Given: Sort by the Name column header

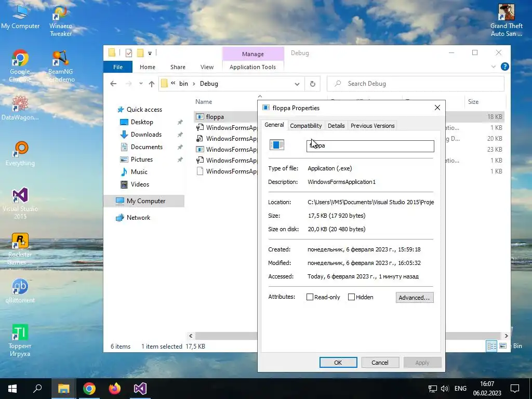Looking at the screenshot, I should 204,102.
